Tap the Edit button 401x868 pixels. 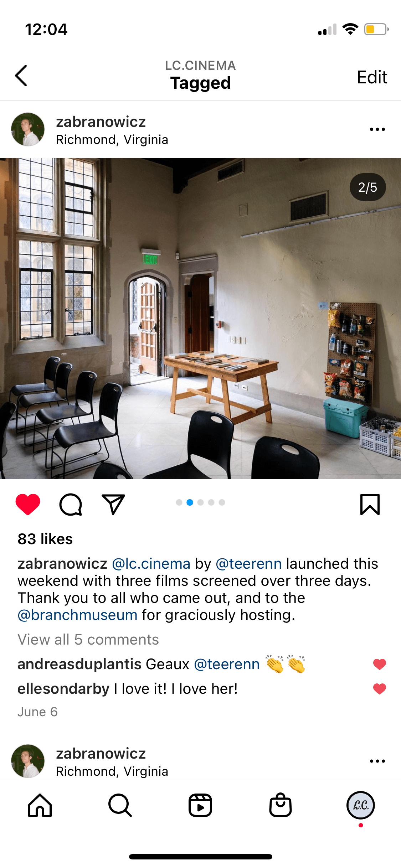372,77
